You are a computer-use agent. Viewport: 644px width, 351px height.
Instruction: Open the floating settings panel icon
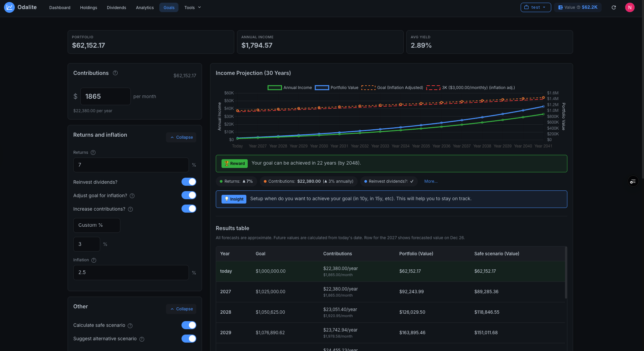coord(633,181)
